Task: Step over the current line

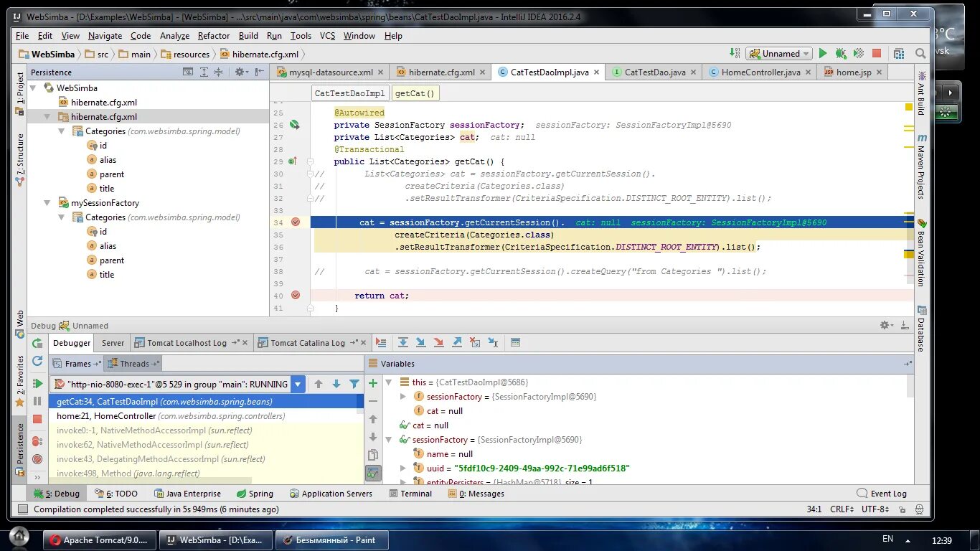Action: tap(403, 342)
